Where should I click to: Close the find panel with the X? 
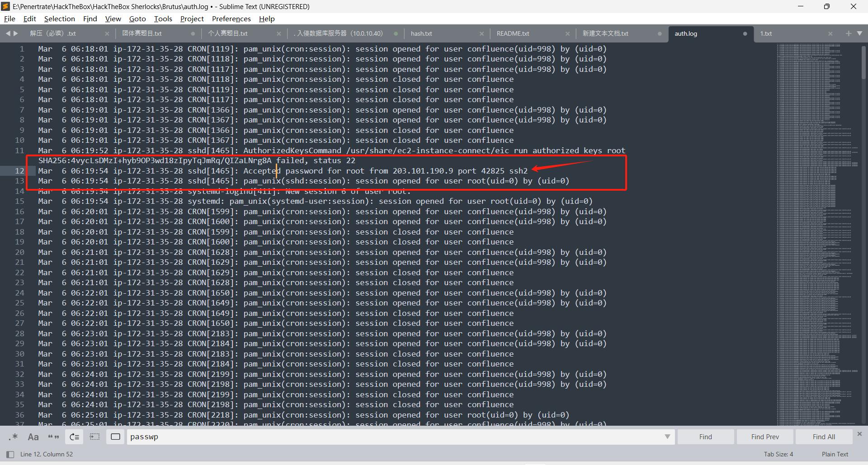click(x=859, y=434)
